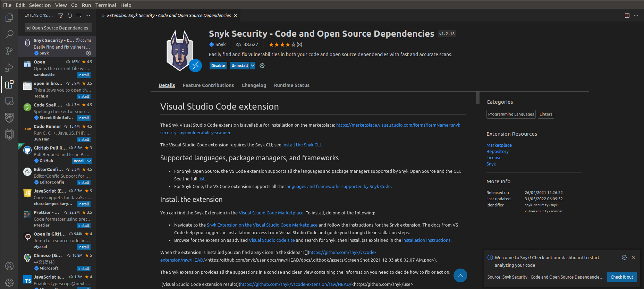Click the Linters category tag
Image resolution: width=644 pixels, height=289 pixels.
tap(546, 114)
